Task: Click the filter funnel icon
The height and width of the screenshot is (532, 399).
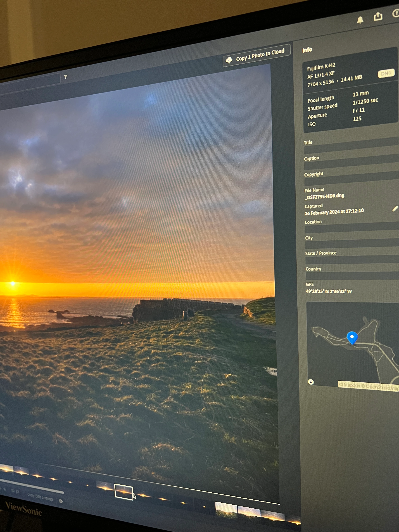Action: (x=66, y=77)
